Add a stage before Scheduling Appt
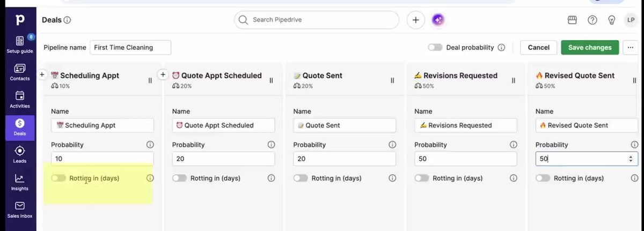 [42, 74]
